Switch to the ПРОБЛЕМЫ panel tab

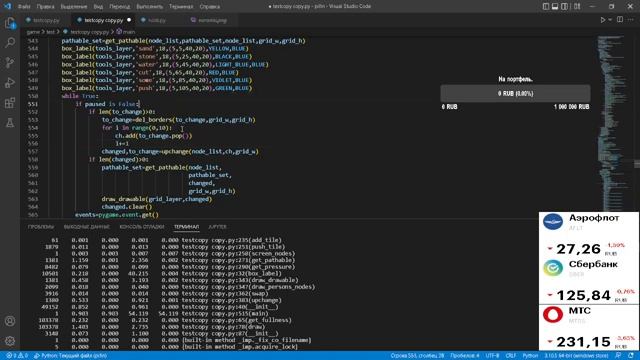pos(41,227)
